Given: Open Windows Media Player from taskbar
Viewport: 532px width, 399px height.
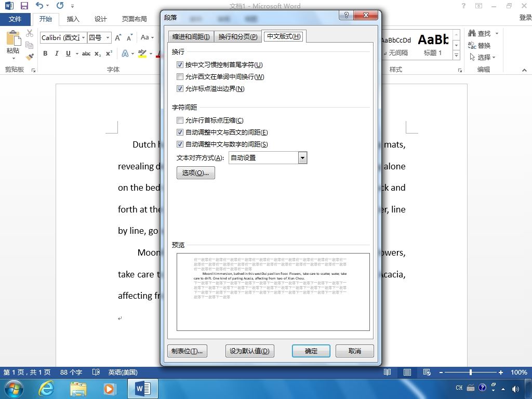Looking at the screenshot, I should pyautogui.click(x=109, y=389).
